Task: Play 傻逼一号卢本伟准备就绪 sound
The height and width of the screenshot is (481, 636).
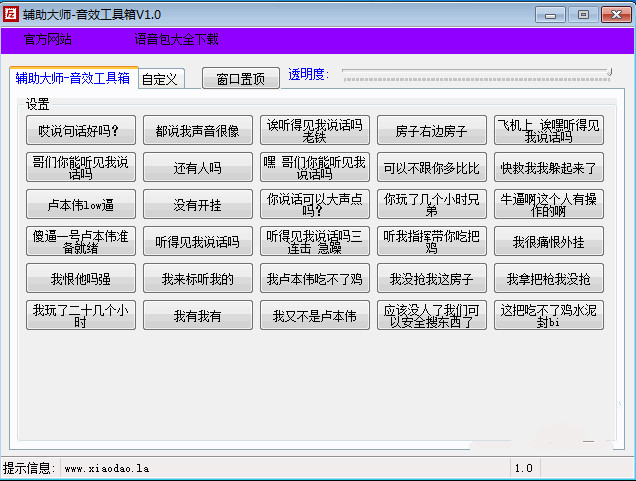Action: [x=81, y=241]
